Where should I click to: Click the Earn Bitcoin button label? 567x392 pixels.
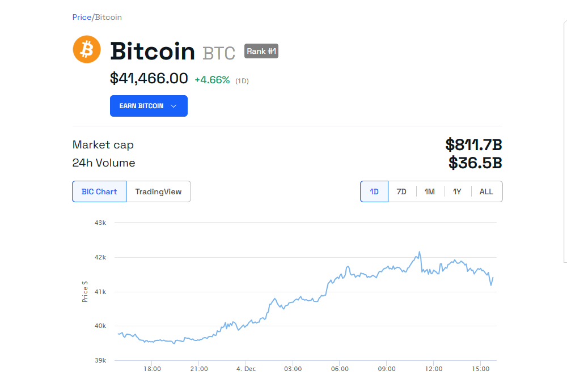coord(141,106)
